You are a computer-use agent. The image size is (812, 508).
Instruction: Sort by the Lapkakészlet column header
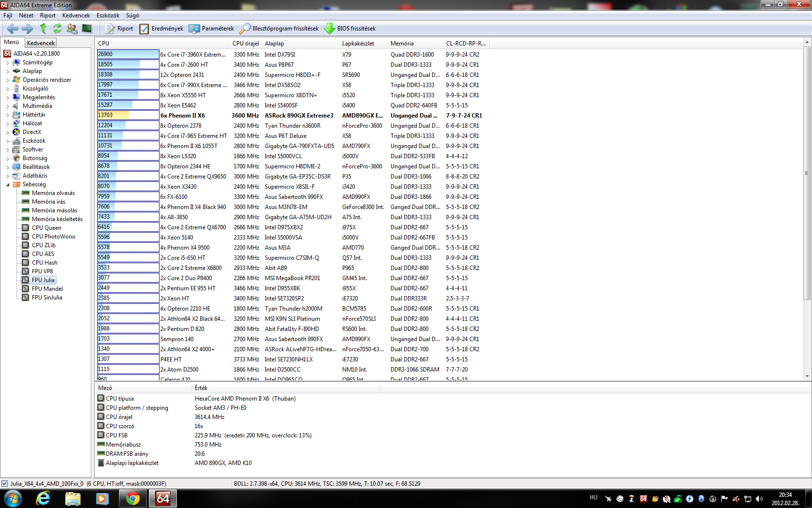(363, 43)
